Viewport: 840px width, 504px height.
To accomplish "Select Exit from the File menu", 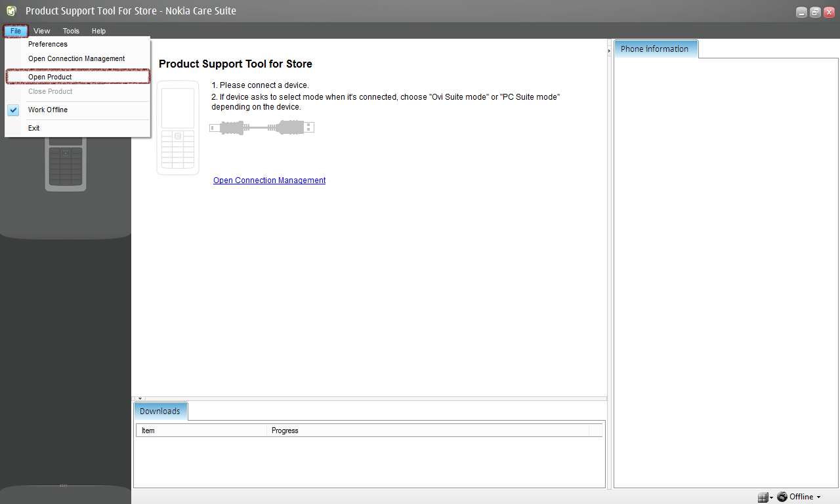I will pyautogui.click(x=34, y=128).
